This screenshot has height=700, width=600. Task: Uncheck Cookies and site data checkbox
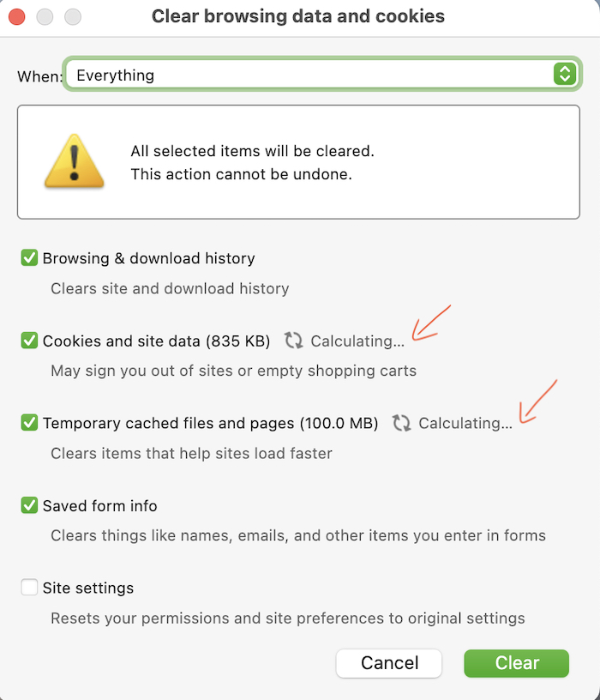(x=29, y=341)
